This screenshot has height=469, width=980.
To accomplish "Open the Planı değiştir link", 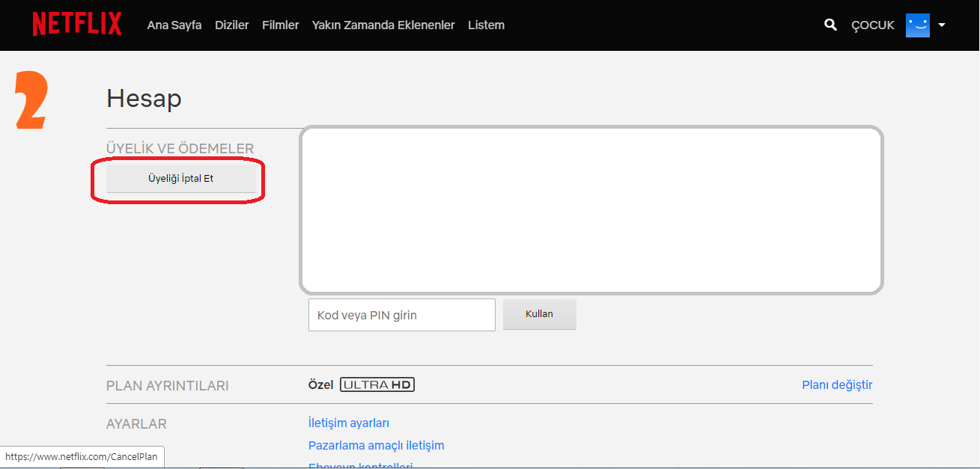I will (x=836, y=384).
